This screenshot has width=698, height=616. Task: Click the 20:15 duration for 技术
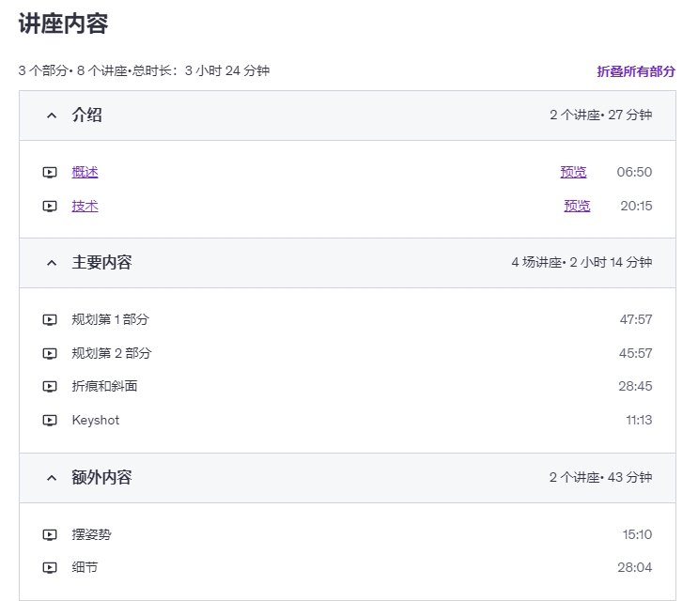tap(636, 206)
